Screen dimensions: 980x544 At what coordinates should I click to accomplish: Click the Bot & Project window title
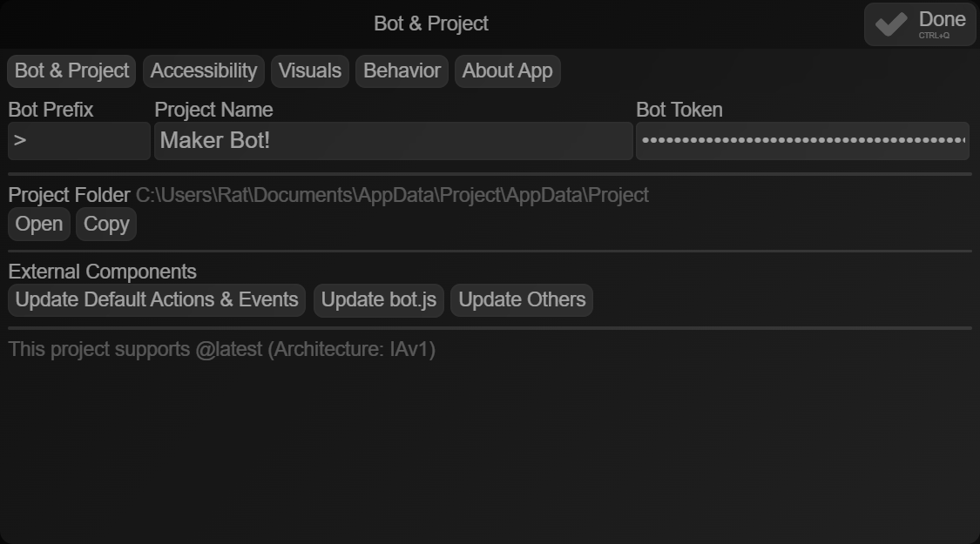click(430, 24)
